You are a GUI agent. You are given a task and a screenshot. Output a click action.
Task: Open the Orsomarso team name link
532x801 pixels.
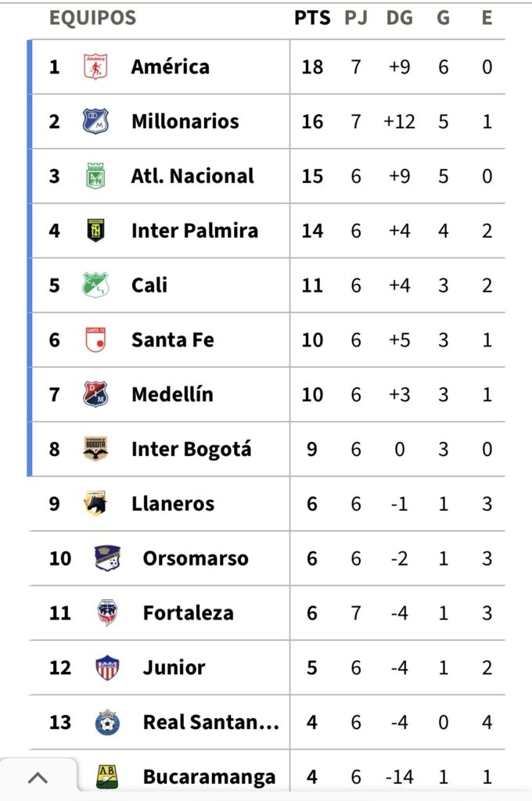[195, 559]
